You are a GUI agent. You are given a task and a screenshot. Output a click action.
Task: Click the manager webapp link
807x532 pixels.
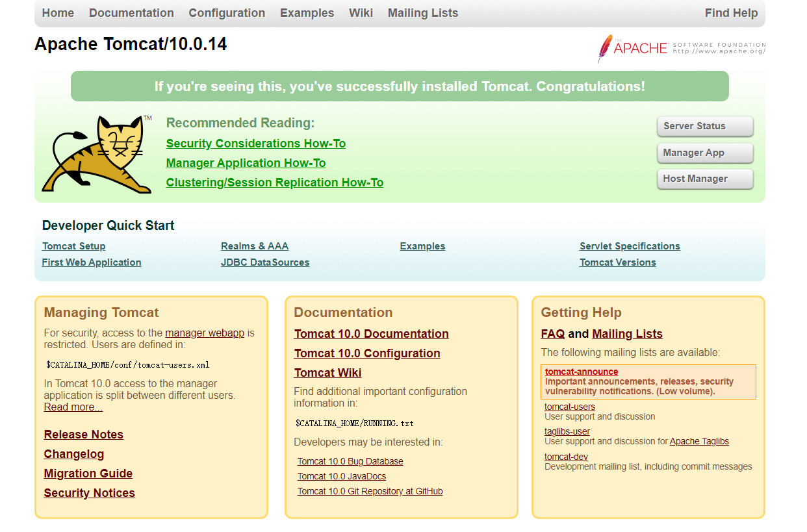205,333
